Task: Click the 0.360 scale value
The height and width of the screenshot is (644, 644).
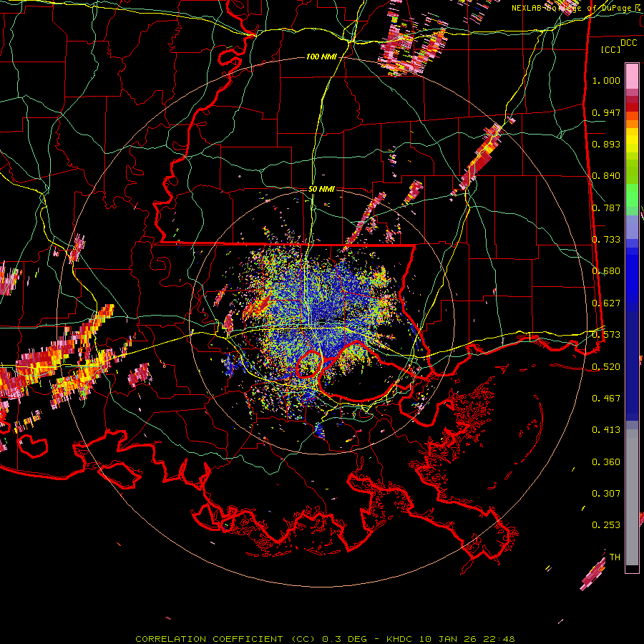Action: pyautogui.click(x=606, y=462)
